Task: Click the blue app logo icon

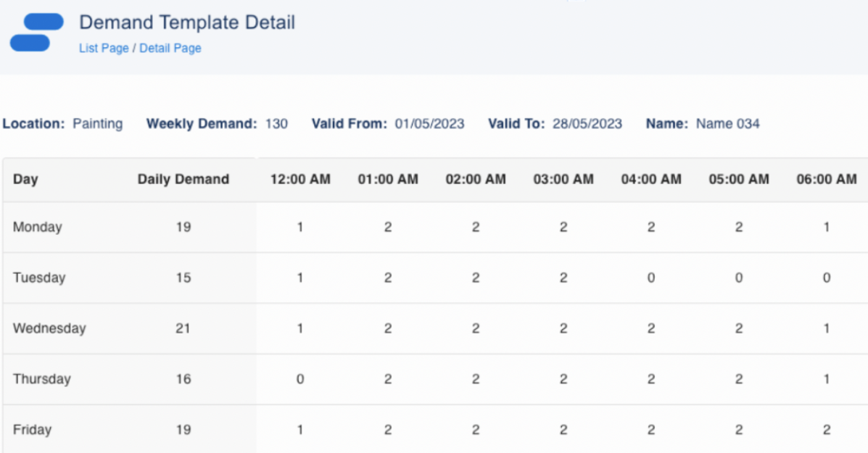Action: pyautogui.click(x=36, y=33)
